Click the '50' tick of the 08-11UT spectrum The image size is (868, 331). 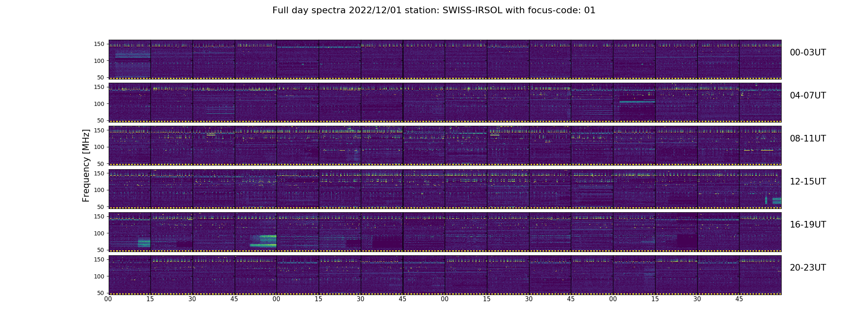click(x=101, y=164)
